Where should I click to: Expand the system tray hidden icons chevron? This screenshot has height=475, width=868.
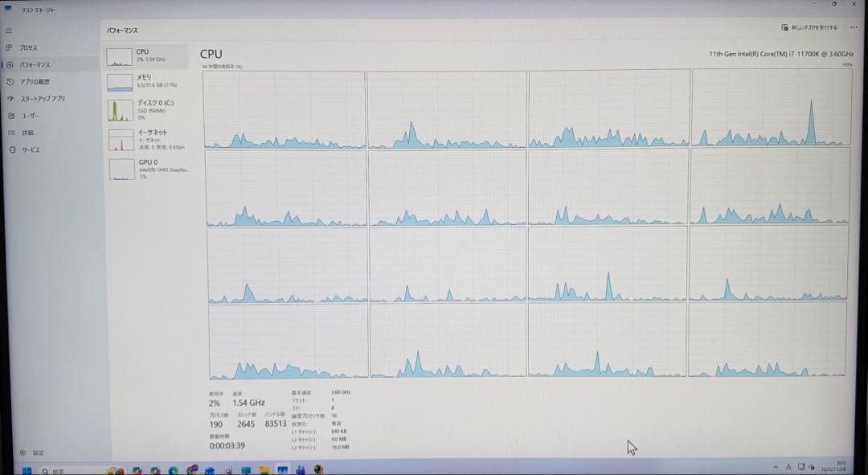775,467
